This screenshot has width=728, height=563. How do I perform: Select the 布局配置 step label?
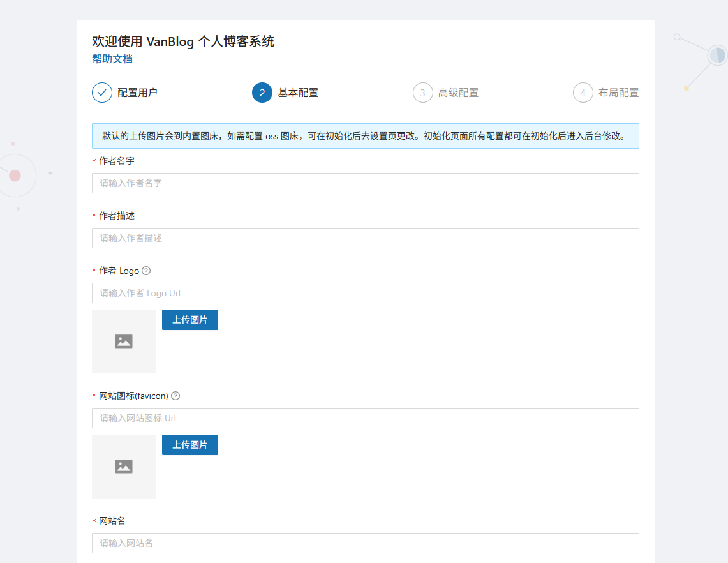[x=618, y=93]
